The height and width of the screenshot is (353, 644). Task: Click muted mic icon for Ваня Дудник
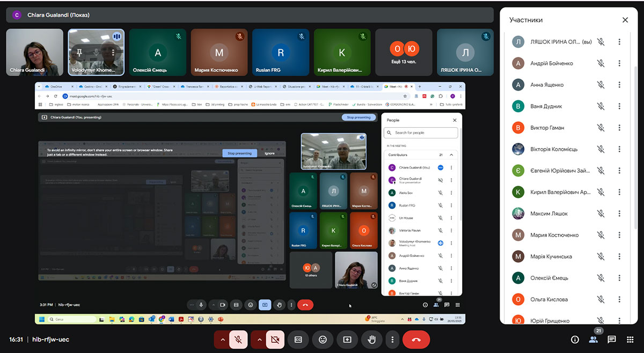tap(601, 106)
